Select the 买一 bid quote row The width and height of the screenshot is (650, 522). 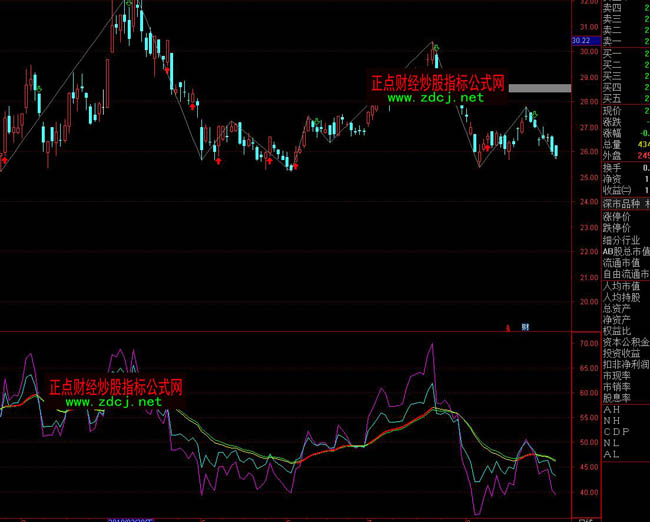pyautogui.click(x=615, y=53)
